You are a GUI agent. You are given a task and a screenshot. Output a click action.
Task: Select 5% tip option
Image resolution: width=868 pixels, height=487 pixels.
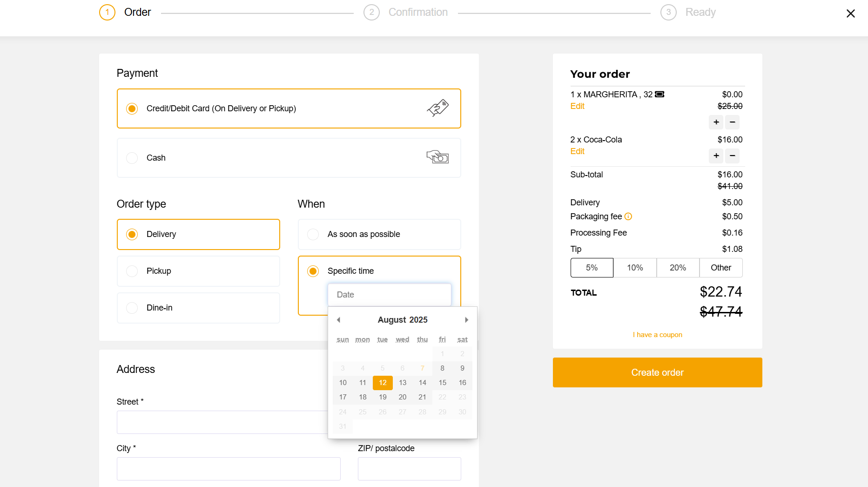(592, 268)
